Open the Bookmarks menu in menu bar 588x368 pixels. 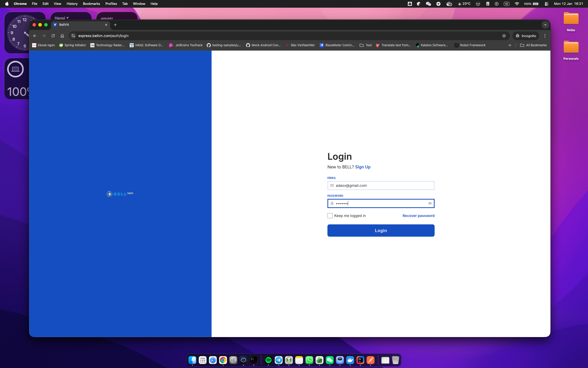[x=91, y=4]
